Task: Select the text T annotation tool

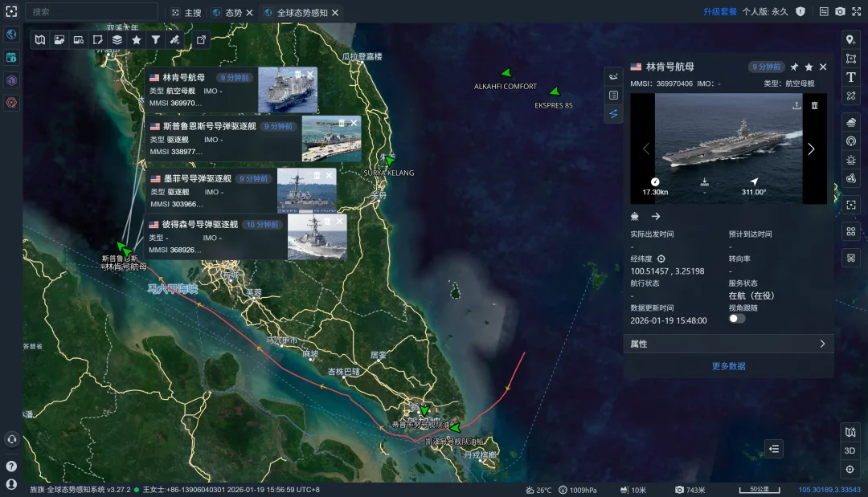Action: pos(851,77)
